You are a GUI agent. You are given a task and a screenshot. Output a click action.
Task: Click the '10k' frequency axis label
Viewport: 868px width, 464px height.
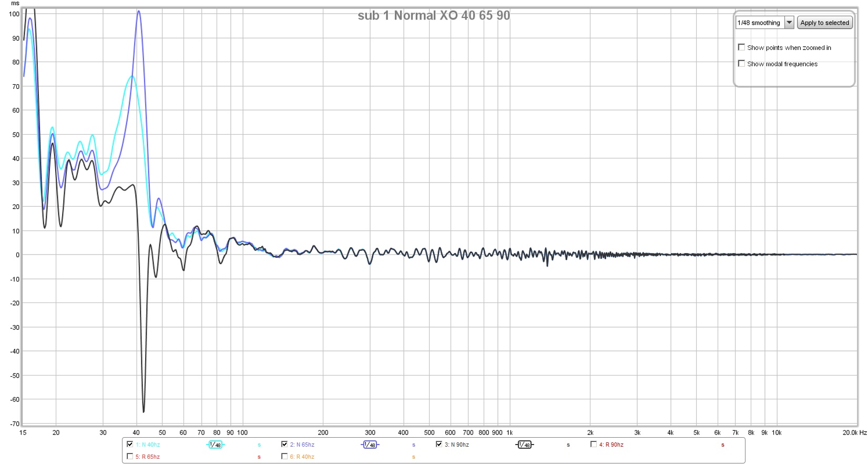click(777, 433)
